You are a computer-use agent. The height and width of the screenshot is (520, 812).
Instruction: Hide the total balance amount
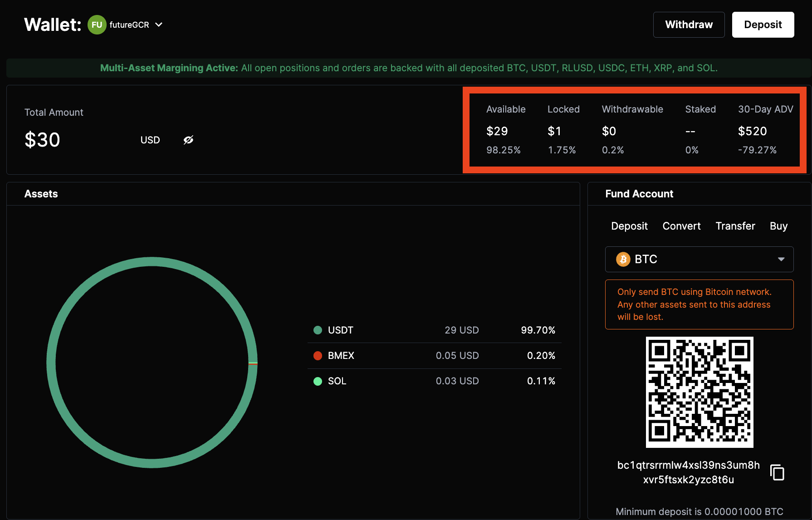point(188,140)
